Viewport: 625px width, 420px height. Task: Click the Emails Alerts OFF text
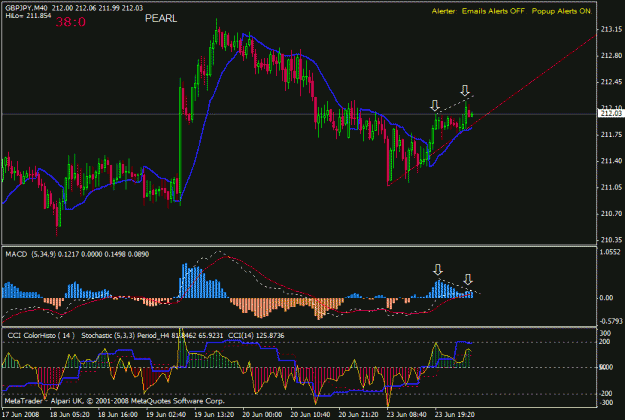coord(493,11)
